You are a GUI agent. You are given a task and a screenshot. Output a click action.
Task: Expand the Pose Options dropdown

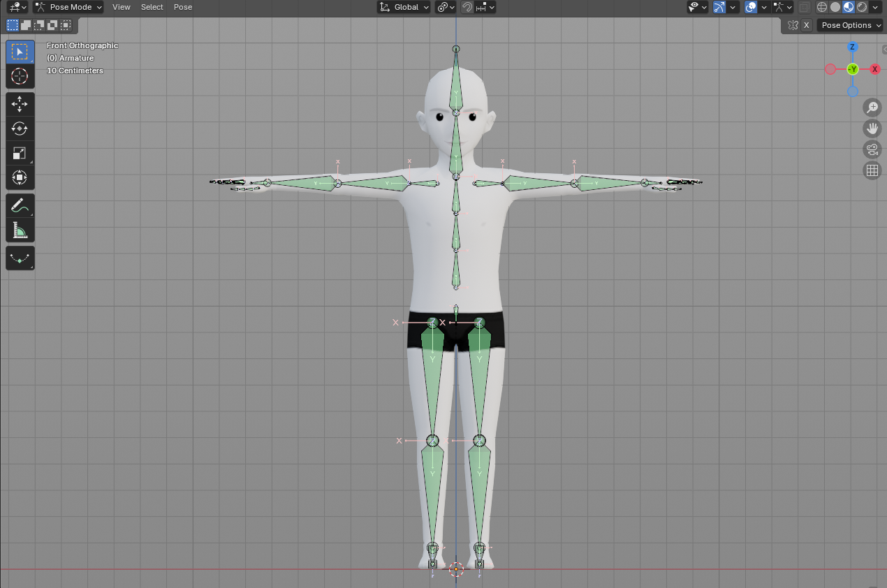coord(849,25)
